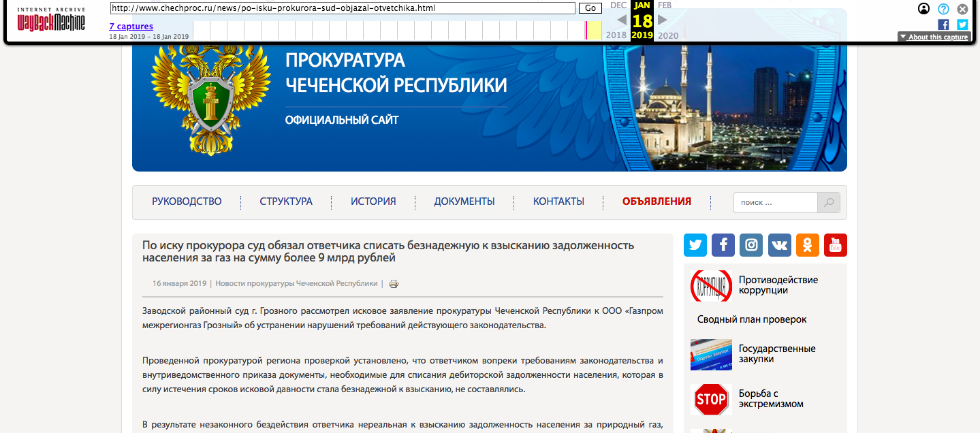Click the search magnifier button
This screenshot has height=433, width=980.
pyautogui.click(x=828, y=203)
